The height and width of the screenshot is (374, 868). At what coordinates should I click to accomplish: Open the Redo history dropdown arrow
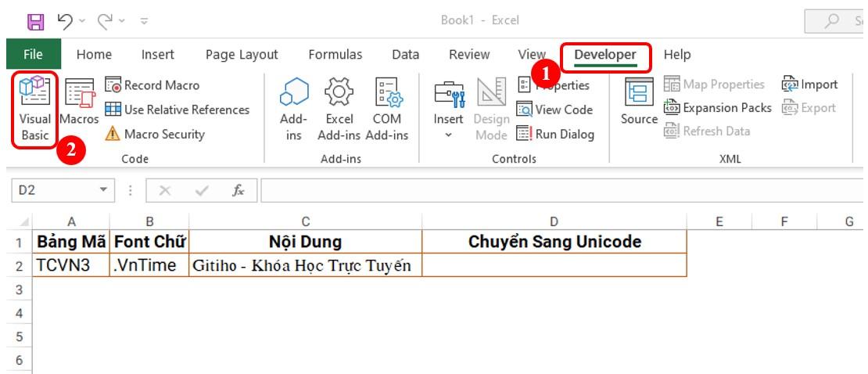[x=122, y=22]
